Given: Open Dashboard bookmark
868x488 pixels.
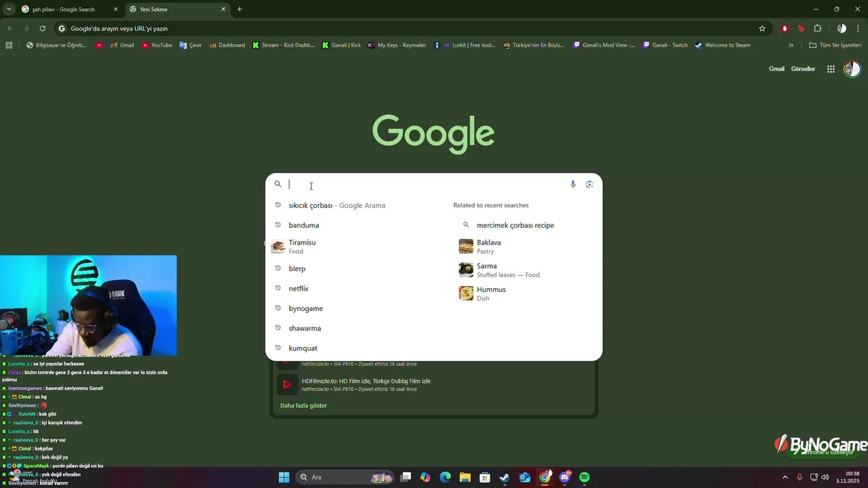Looking at the screenshot, I should 227,45.
